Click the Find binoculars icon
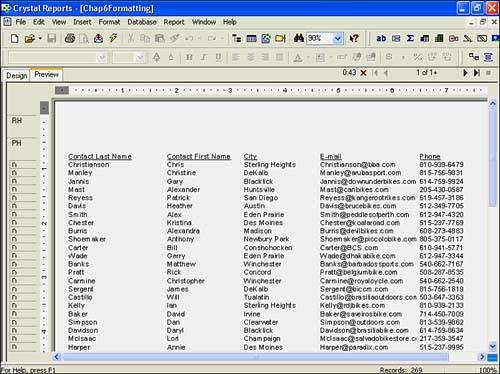Image resolution: width=500 pixels, height=374 pixels. coord(299,38)
